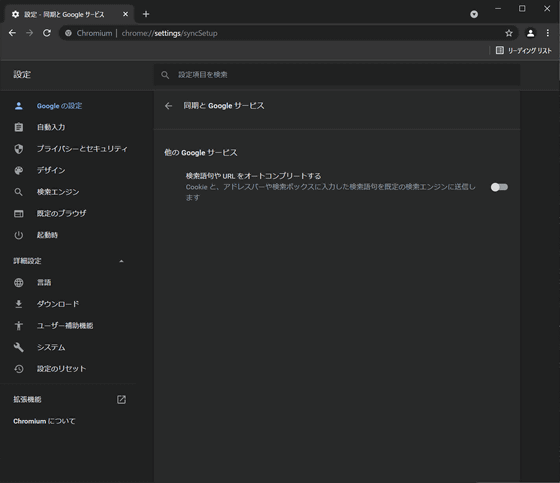
Task: Open デザイン appearance section
Action: point(51,170)
